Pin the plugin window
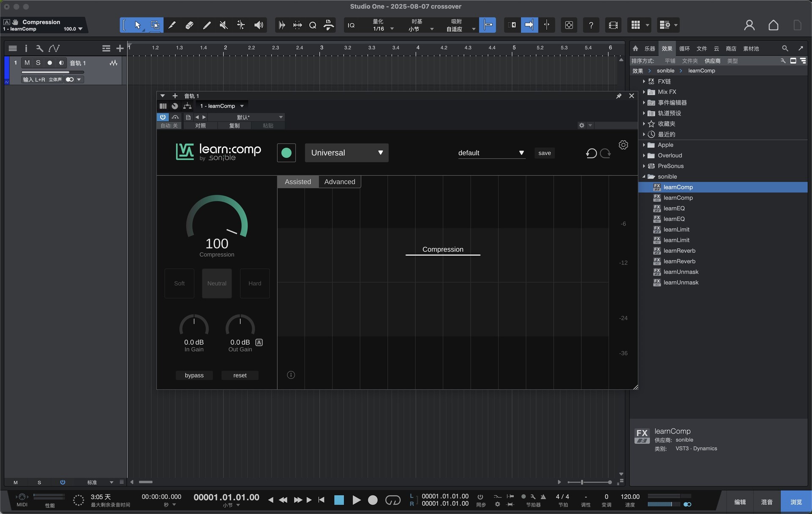 tap(619, 96)
